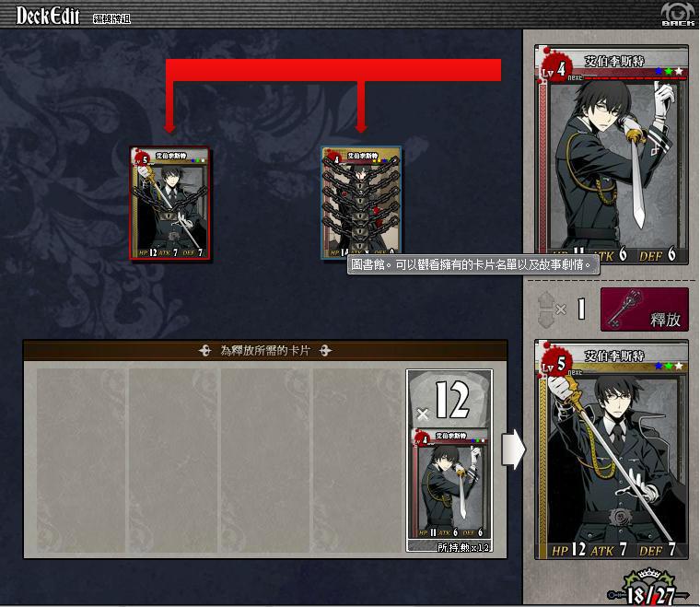
Task: Click the first empty required-card slot
Action: point(81,461)
